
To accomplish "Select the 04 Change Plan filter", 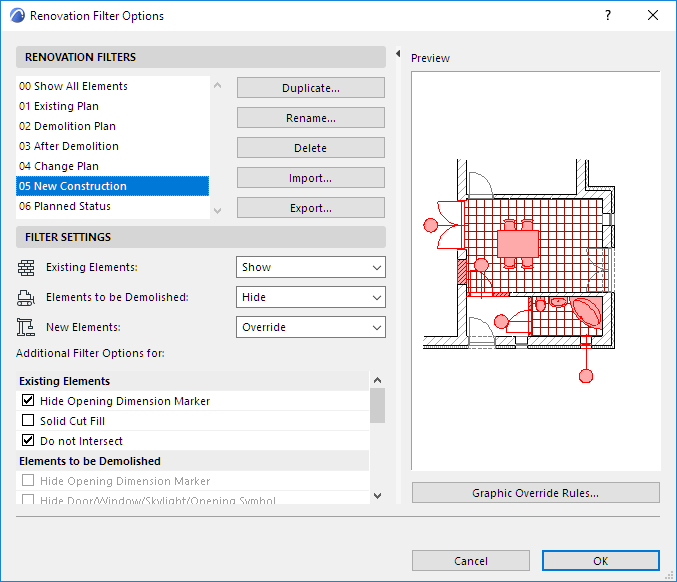I will click(x=113, y=166).
